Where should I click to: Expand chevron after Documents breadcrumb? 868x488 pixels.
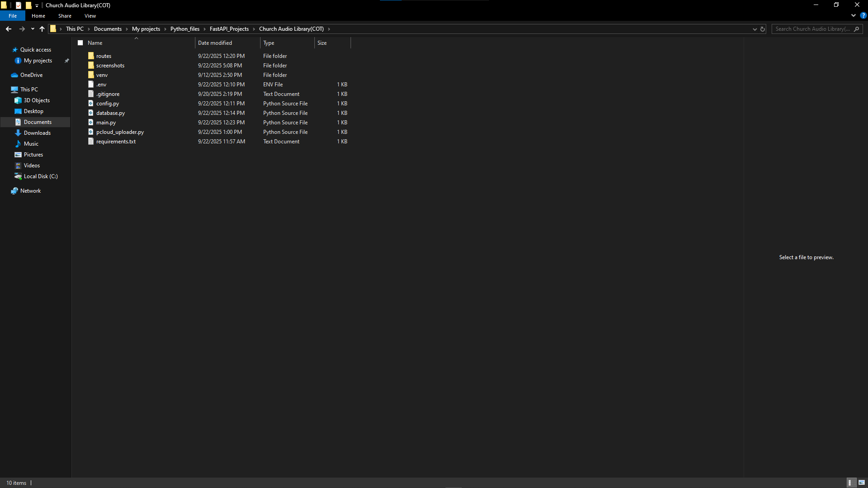tap(127, 29)
